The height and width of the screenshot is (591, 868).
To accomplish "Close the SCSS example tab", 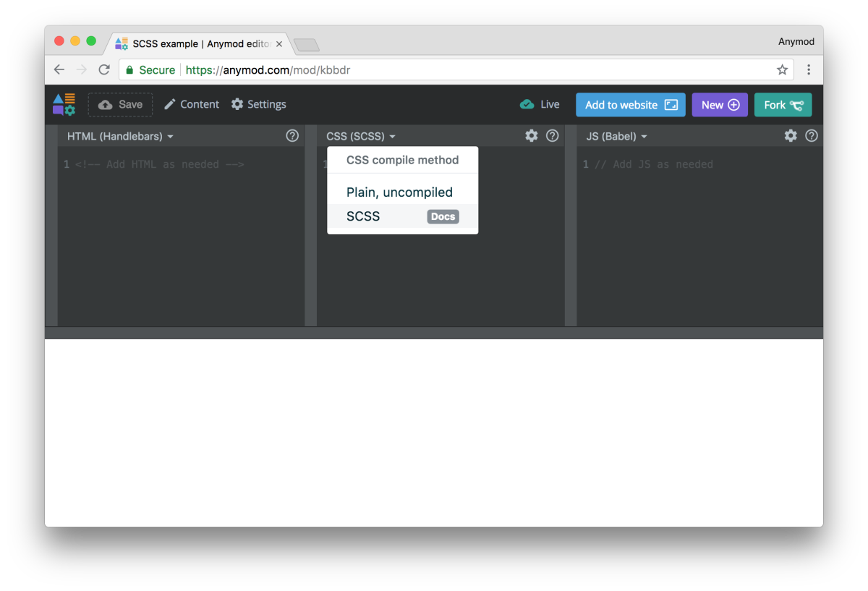I will (279, 44).
